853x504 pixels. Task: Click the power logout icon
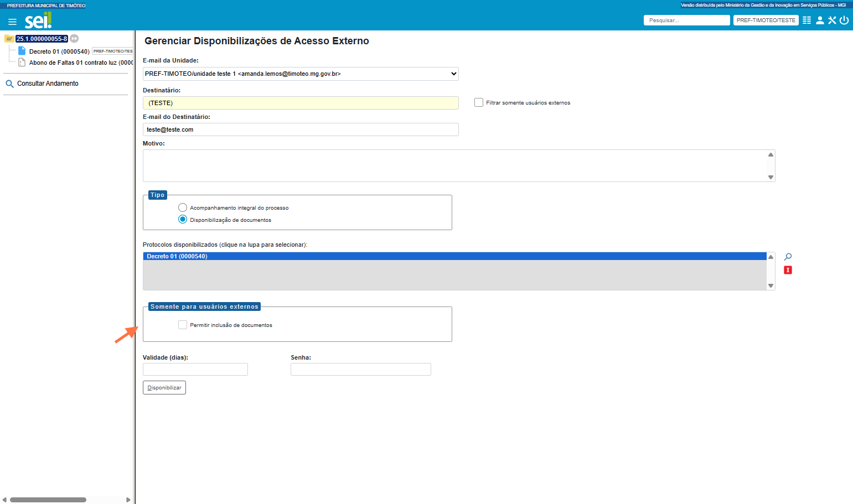(x=844, y=20)
